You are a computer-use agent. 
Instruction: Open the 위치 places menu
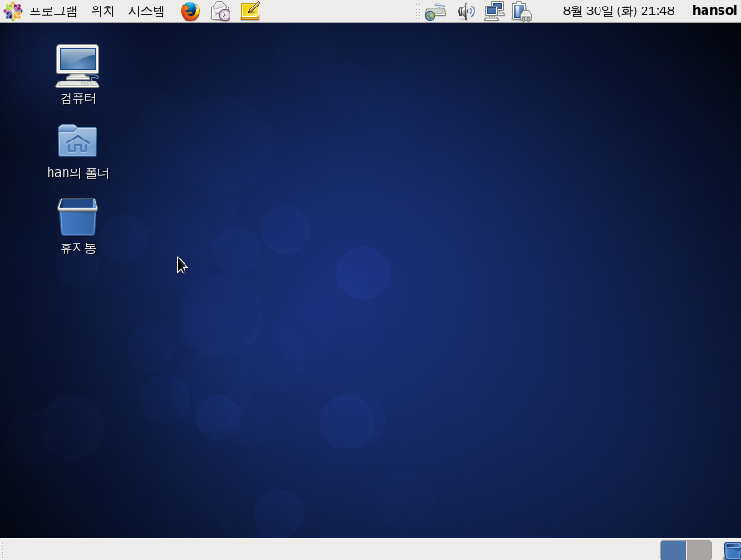point(103,11)
